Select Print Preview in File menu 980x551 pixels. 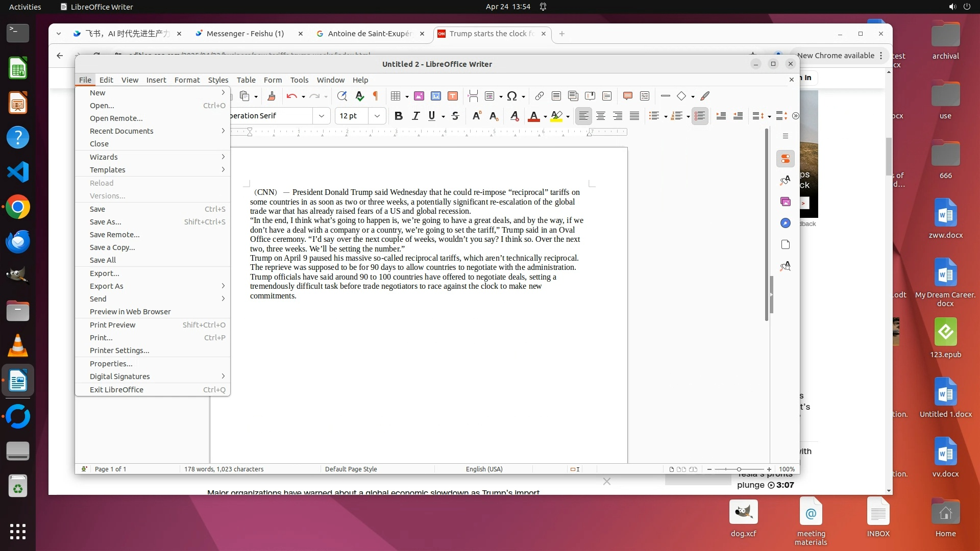point(112,325)
